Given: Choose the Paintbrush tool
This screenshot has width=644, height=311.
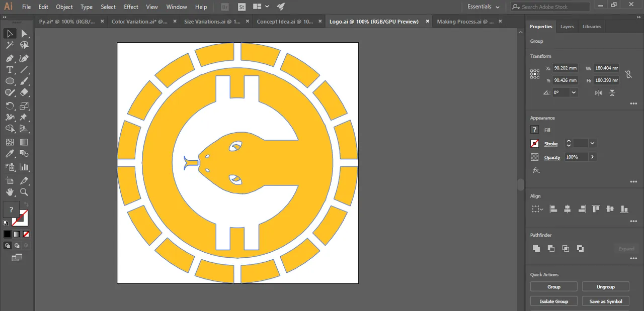Looking at the screenshot, I should click(24, 81).
